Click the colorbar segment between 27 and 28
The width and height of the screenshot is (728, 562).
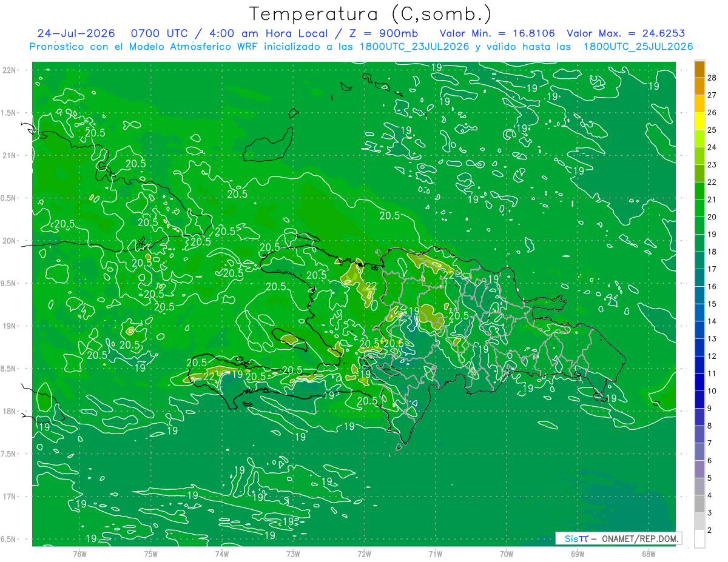point(699,87)
